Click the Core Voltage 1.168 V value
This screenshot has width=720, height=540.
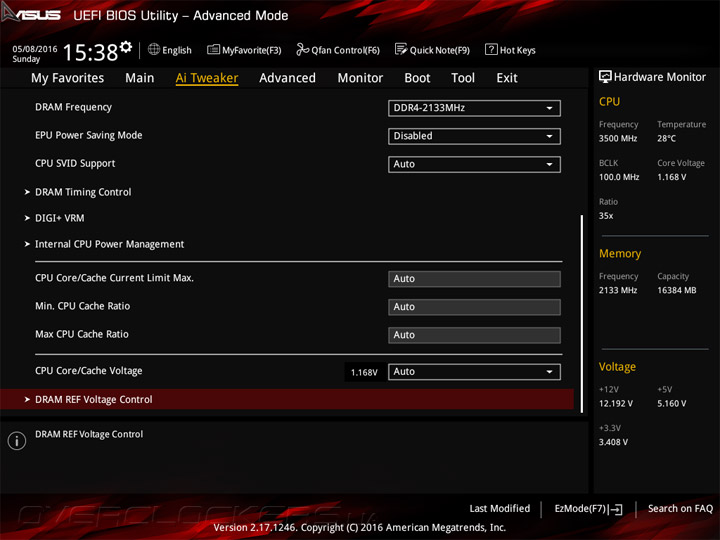[x=671, y=177]
